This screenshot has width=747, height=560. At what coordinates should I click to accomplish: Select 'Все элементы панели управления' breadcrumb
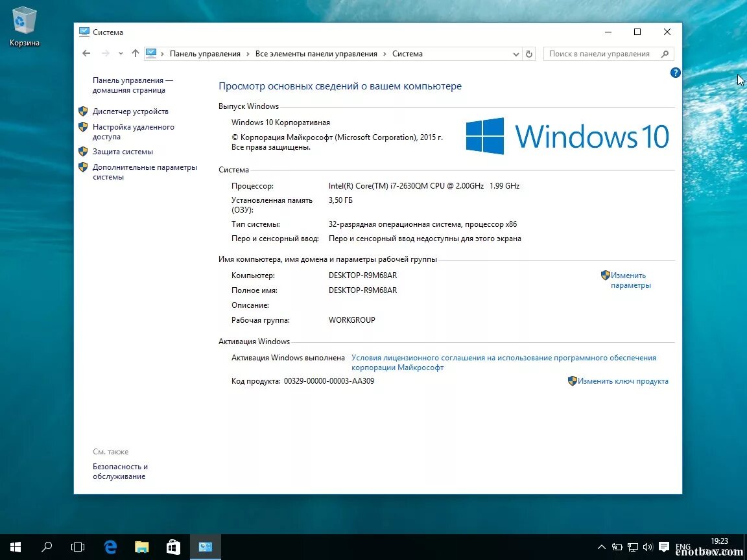point(316,54)
